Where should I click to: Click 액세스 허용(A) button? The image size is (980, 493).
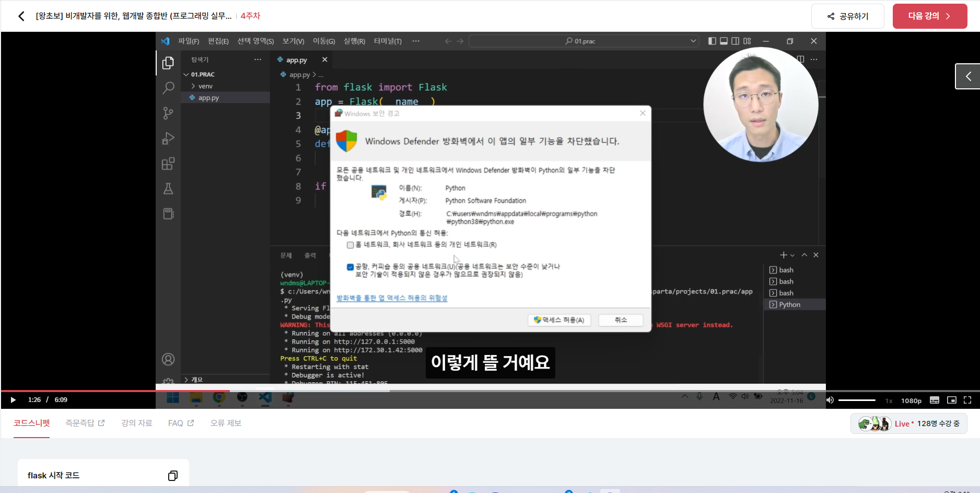click(559, 320)
